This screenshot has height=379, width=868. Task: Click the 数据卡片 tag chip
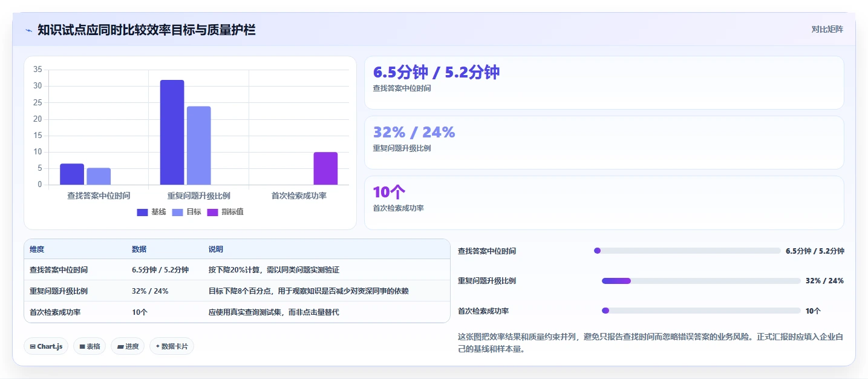tap(172, 346)
